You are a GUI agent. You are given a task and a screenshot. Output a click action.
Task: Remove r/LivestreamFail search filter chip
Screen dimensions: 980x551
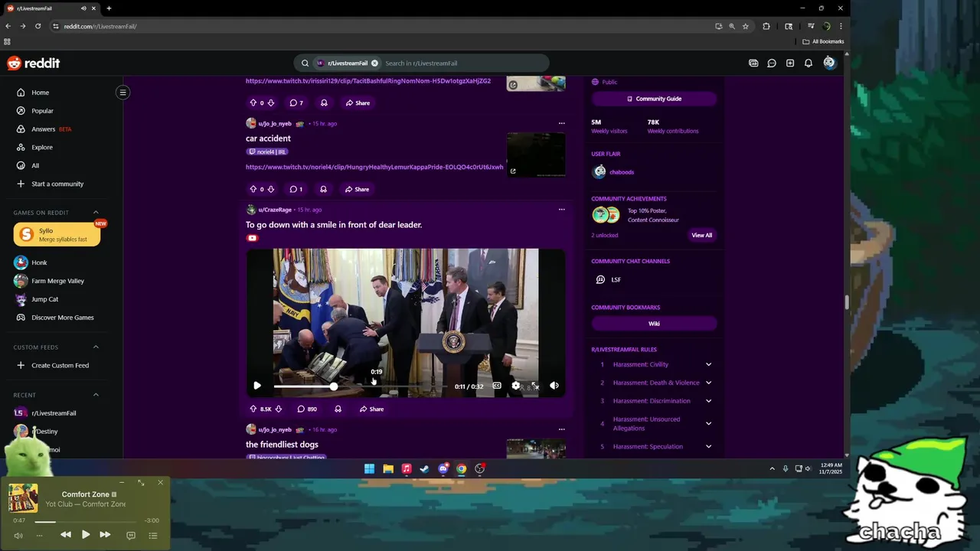374,64
